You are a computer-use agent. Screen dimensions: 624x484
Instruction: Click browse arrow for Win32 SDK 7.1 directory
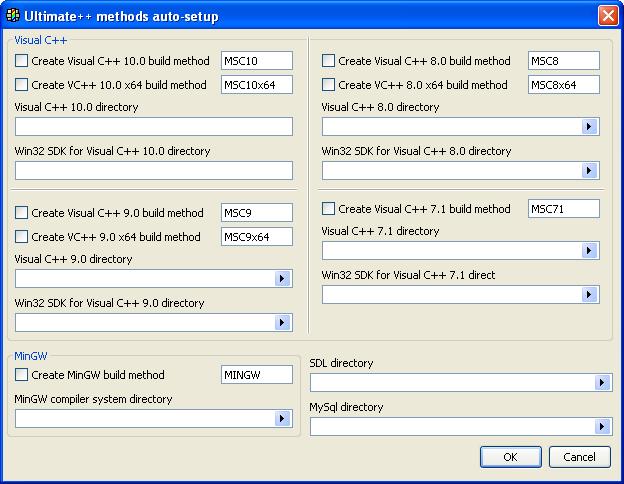(x=589, y=295)
